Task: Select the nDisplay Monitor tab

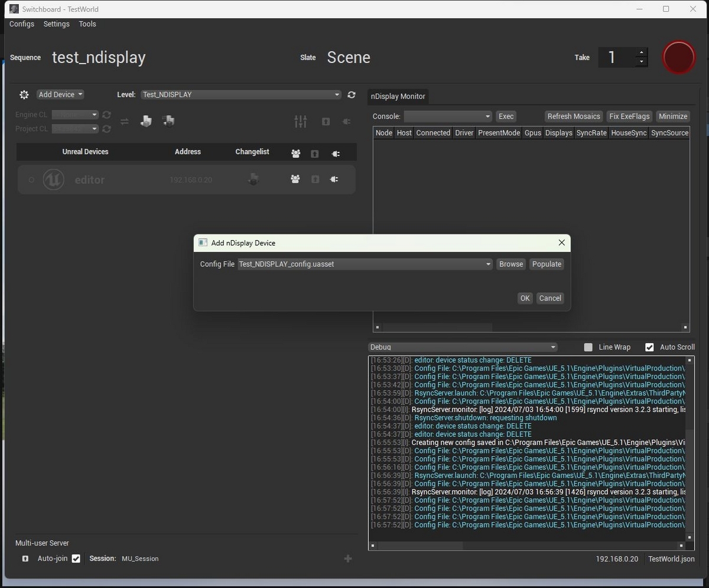Action: 398,96
